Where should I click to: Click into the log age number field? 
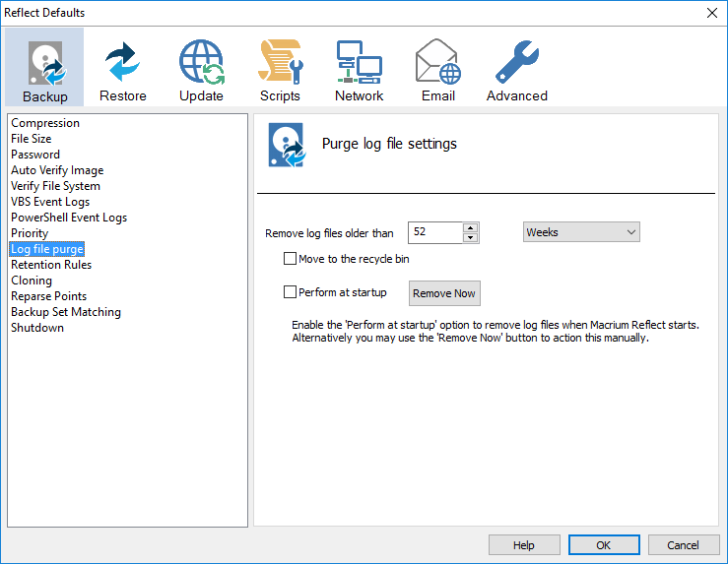pyautogui.click(x=434, y=233)
